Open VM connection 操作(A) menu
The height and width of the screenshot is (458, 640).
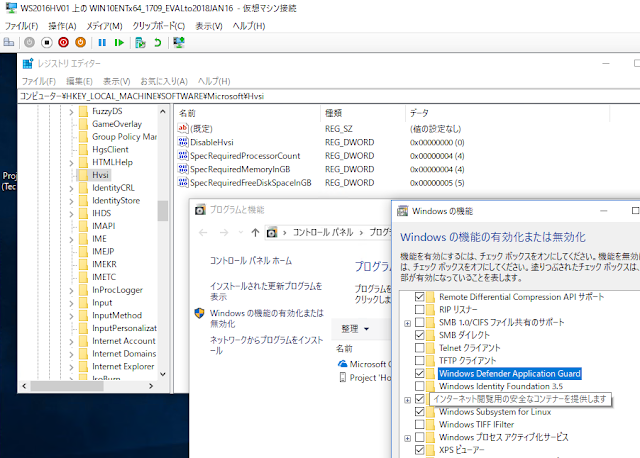tap(62, 26)
